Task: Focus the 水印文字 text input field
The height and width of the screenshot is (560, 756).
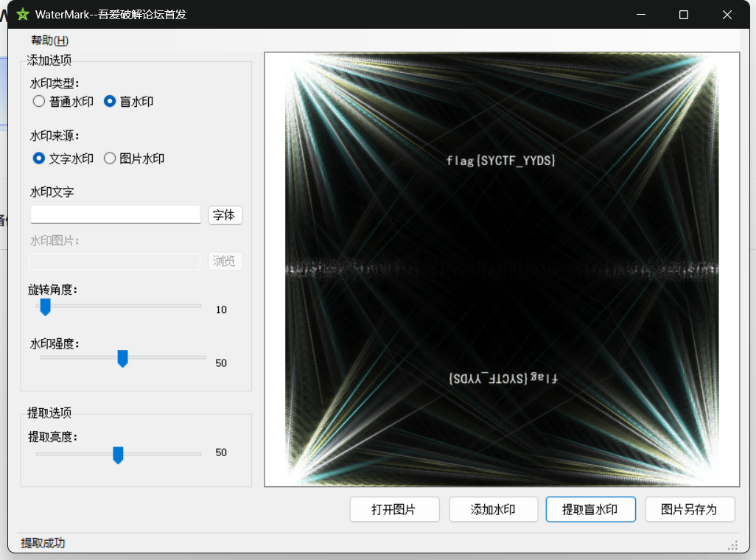Action: (x=116, y=214)
